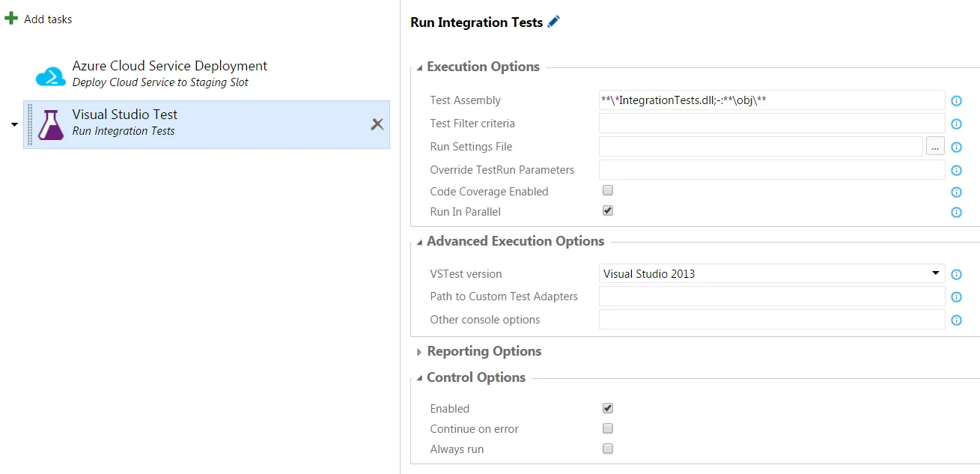Image resolution: width=980 pixels, height=474 pixels.
Task: Click the pencil icon beside Run Integration Tests
Action: click(554, 22)
